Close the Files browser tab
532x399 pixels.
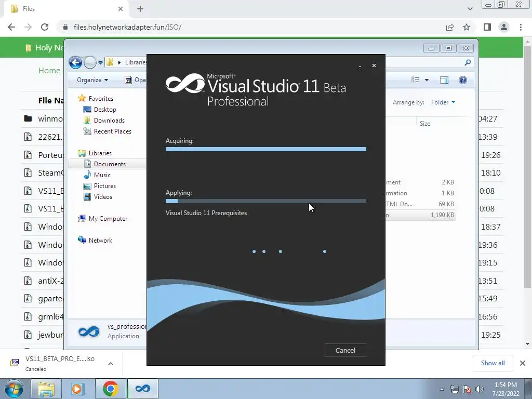coord(121,9)
